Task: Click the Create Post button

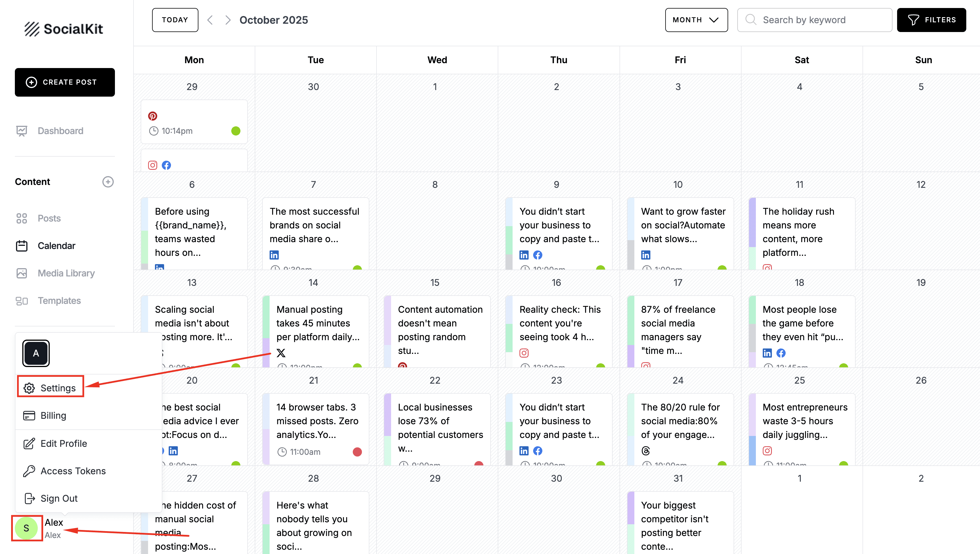Action: [x=65, y=82]
